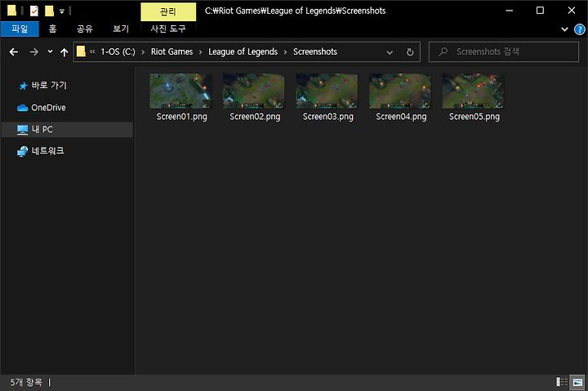Viewport: 588px width, 391px height.
Task: Go back with the left arrow
Action: (14, 51)
